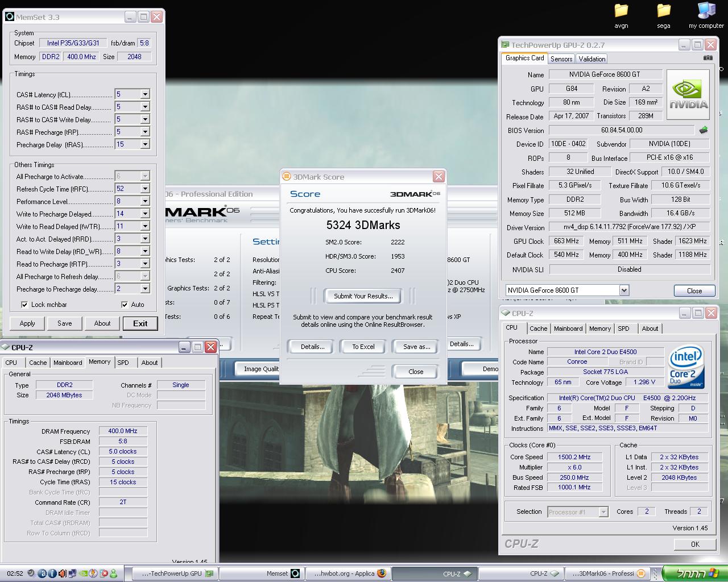Screen dimensions: 728x582
Task: Open the Act. to Act. Delayed (tRRD) dropdown
Action: (x=145, y=239)
